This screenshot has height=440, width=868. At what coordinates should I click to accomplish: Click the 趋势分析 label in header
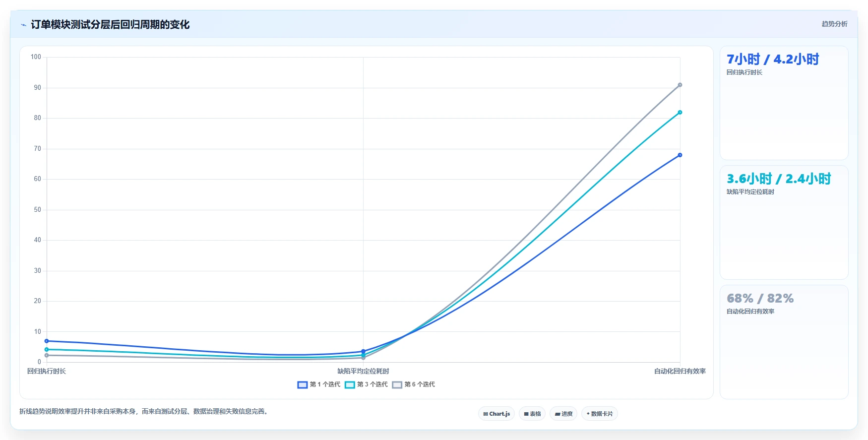(834, 24)
